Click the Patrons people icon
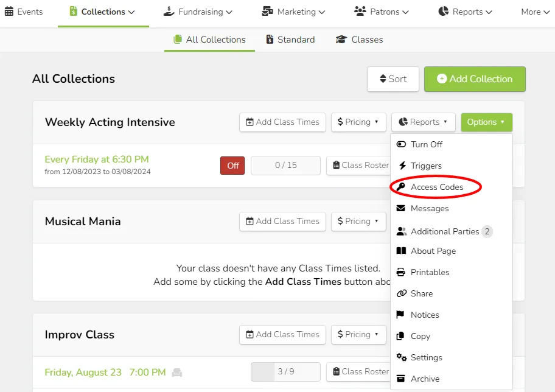This screenshot has height=392, width=555. (x=360, y=12)
